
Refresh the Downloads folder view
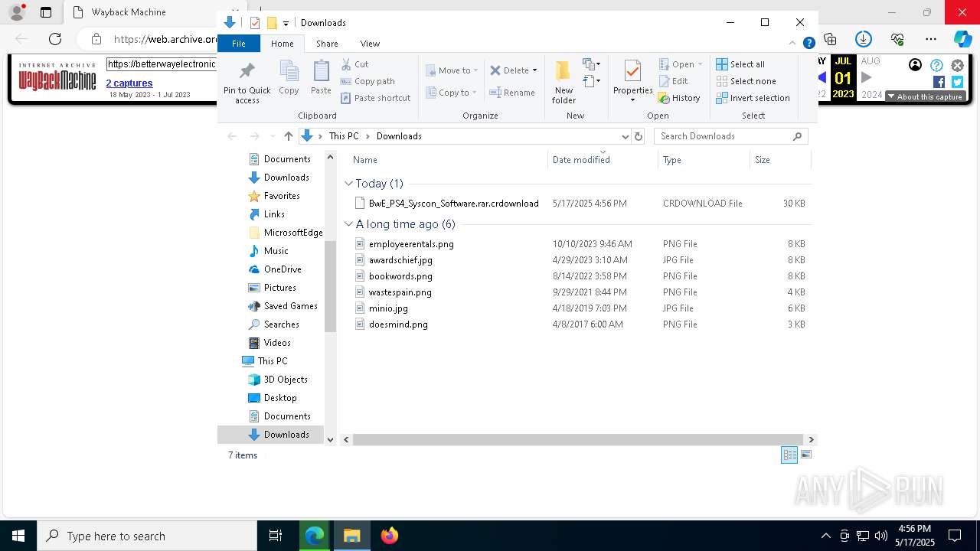point(639,136)
